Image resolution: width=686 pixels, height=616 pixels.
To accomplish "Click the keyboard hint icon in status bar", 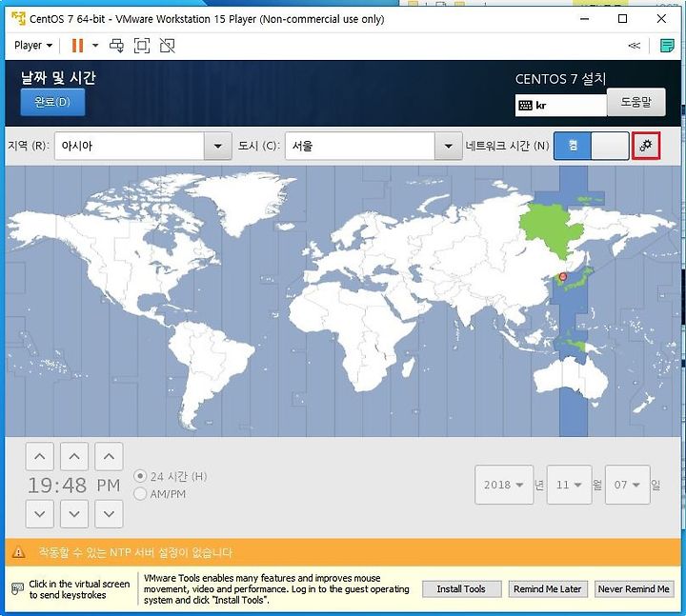I will (x=17, y=589).
